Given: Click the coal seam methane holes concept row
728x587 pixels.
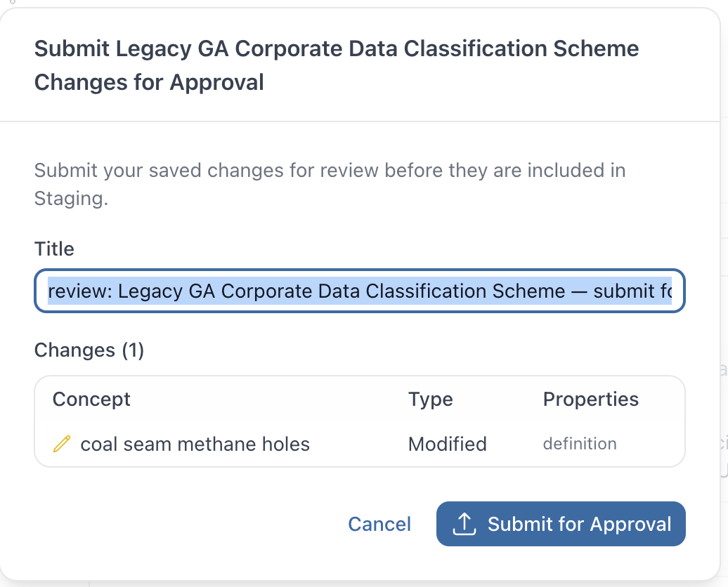Looking at the screenshot, I should tap(195, 444).
